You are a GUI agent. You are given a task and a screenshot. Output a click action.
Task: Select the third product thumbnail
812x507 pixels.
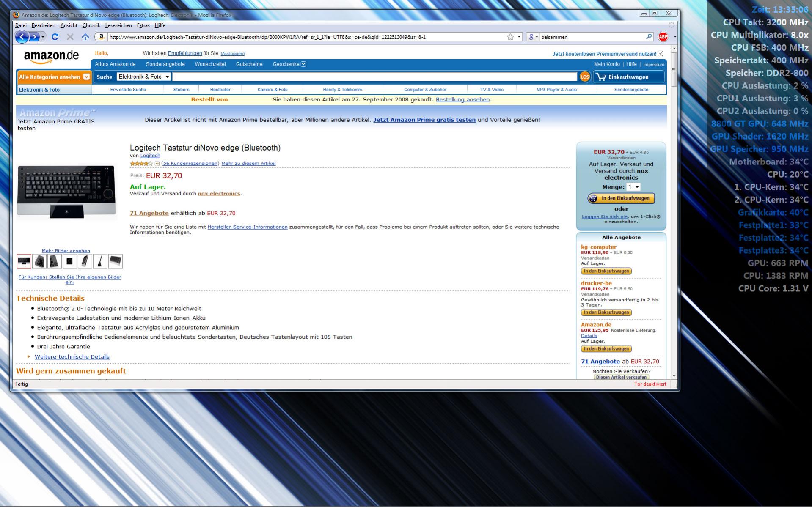[55, 261]
